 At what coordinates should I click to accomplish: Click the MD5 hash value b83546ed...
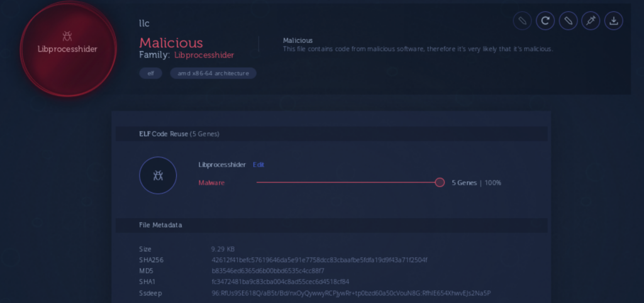[268, 271]
